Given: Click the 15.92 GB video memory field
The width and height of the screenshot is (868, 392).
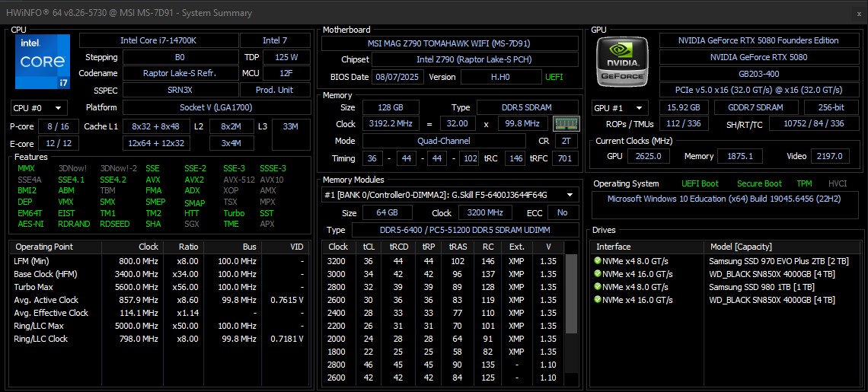Looking at the screenshot, I should (684, 108).
